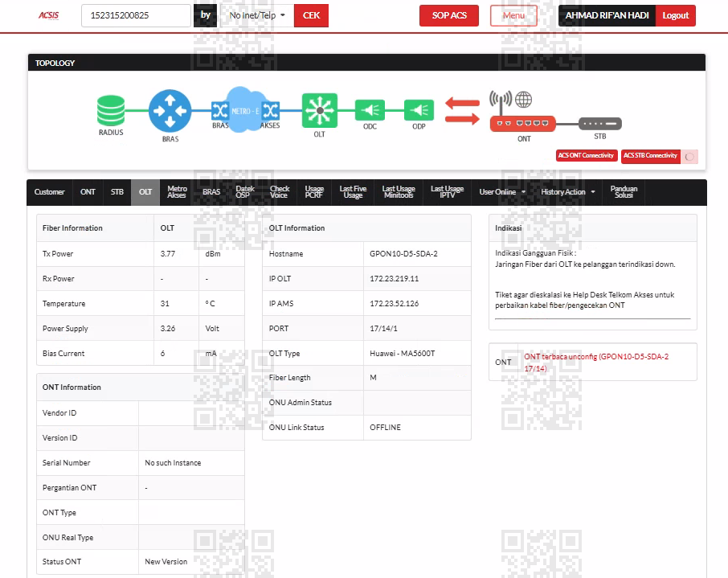Open the Panduan Solusi tab

pyautogui.click(x=624, y=192)
